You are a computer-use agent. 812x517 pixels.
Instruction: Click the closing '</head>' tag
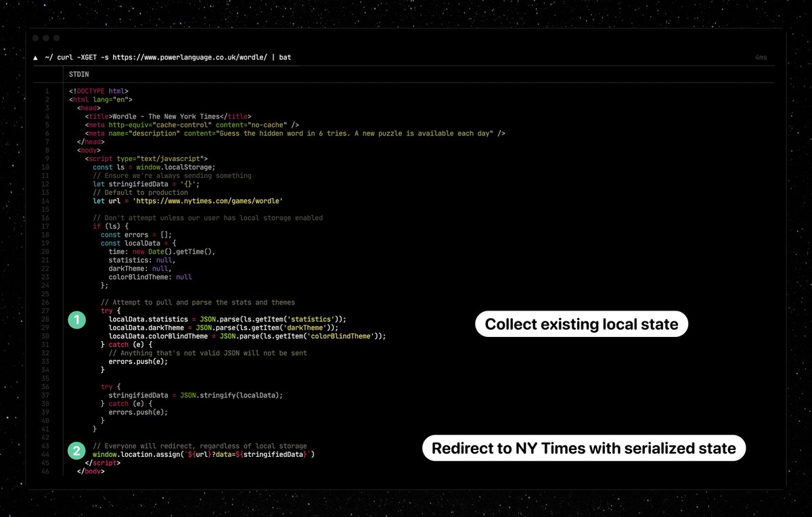[91, 141]
